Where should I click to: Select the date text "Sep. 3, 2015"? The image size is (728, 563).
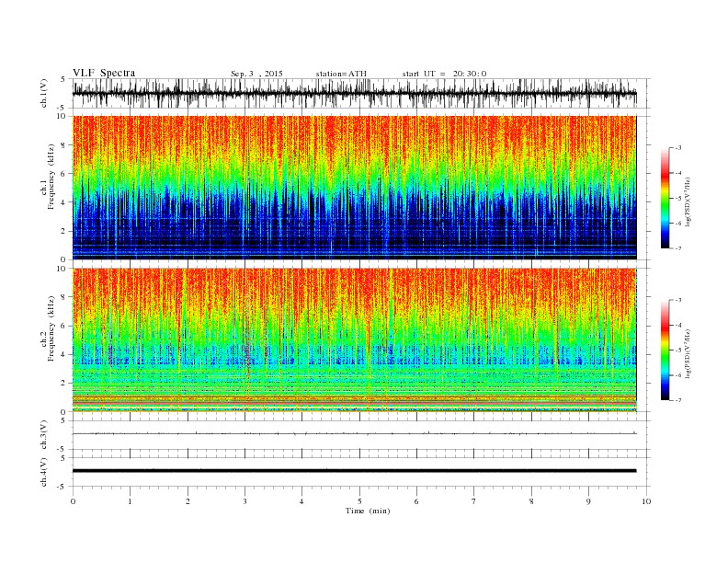coord(256,74)
